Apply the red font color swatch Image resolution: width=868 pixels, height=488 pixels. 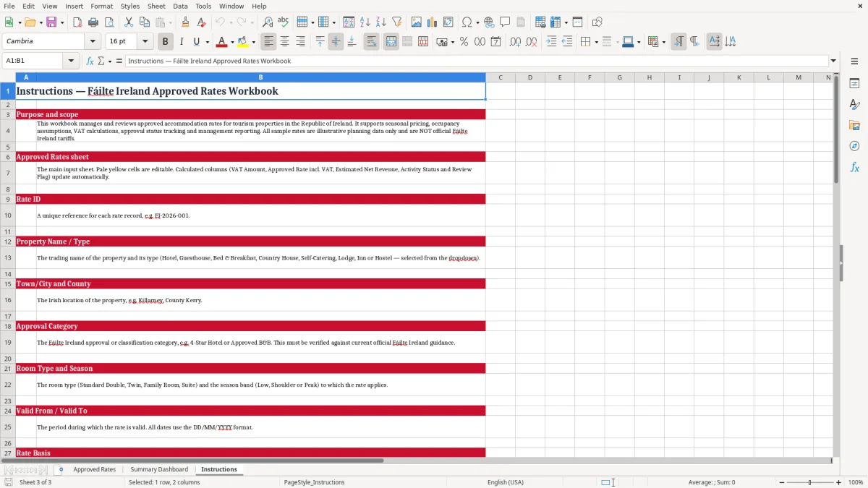click(221, 42)
